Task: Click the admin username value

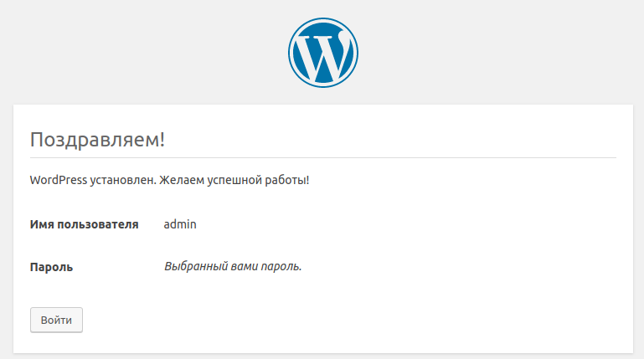Action: click(x=180, y=224)
